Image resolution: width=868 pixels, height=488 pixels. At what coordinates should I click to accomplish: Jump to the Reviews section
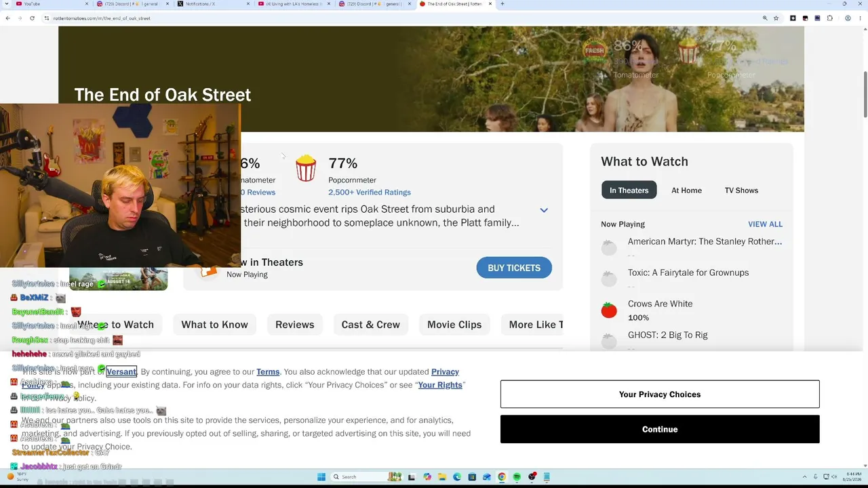tap(294, 325)
